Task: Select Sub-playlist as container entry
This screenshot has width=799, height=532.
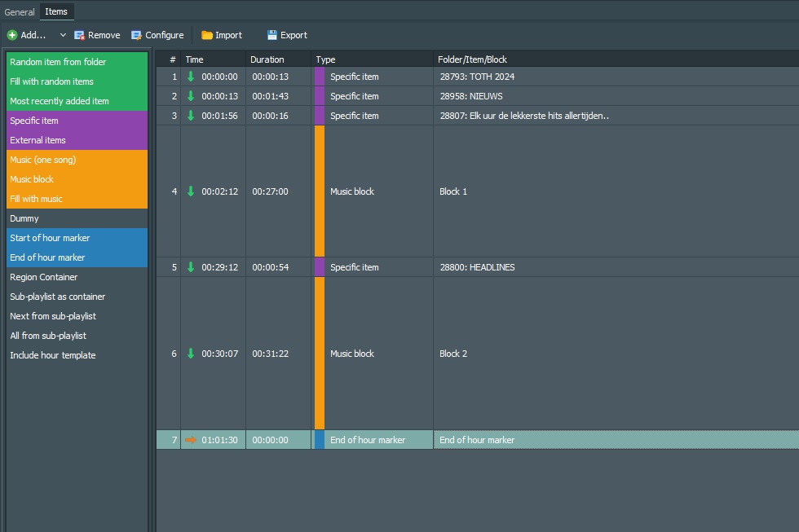Action: (57, 297)
